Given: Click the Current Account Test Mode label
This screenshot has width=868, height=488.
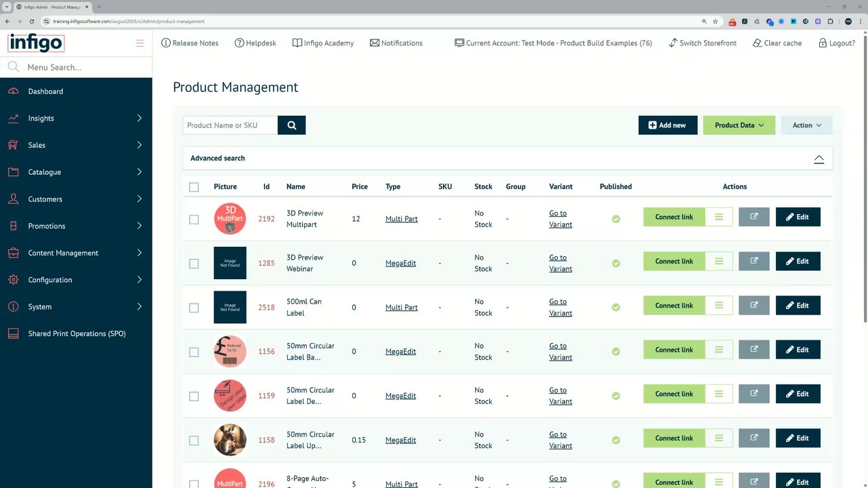Looking at the screenshot, I should click(x=553, y=43).
